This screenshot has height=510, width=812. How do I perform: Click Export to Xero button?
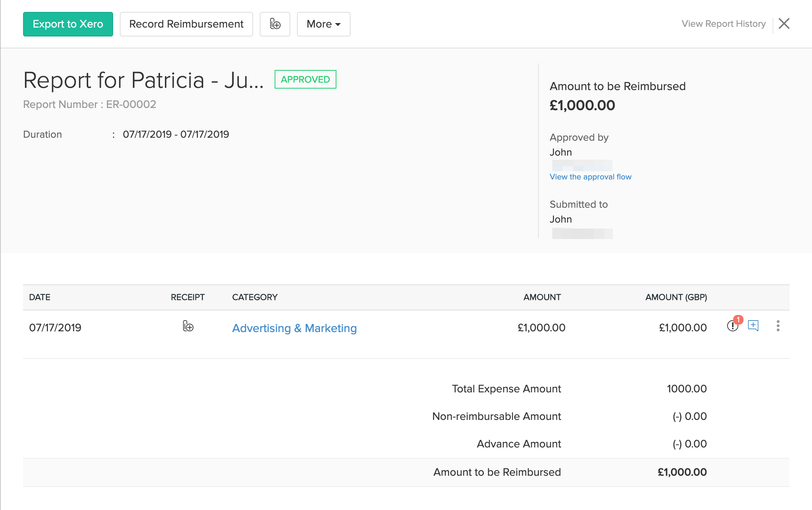pyautogui.click(x=68, y=24)
